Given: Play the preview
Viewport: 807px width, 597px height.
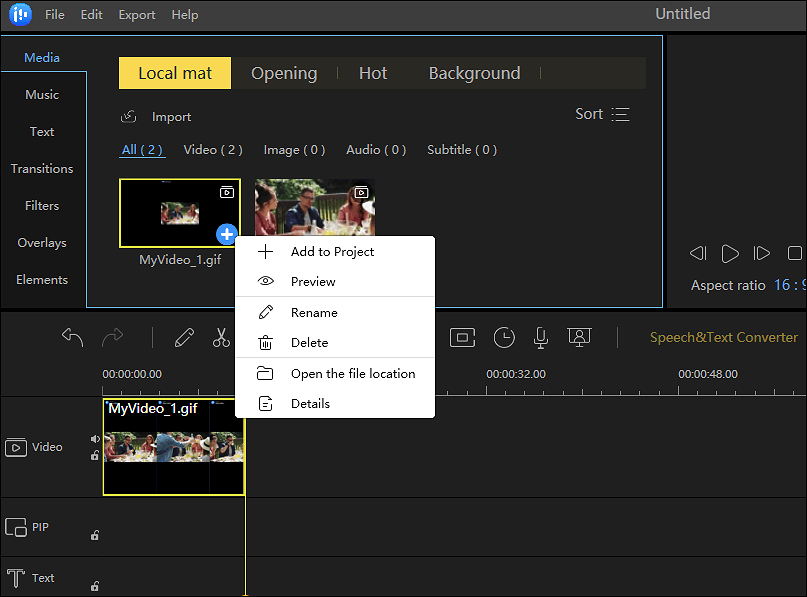Looking at the screenshot, I should 730,253.
